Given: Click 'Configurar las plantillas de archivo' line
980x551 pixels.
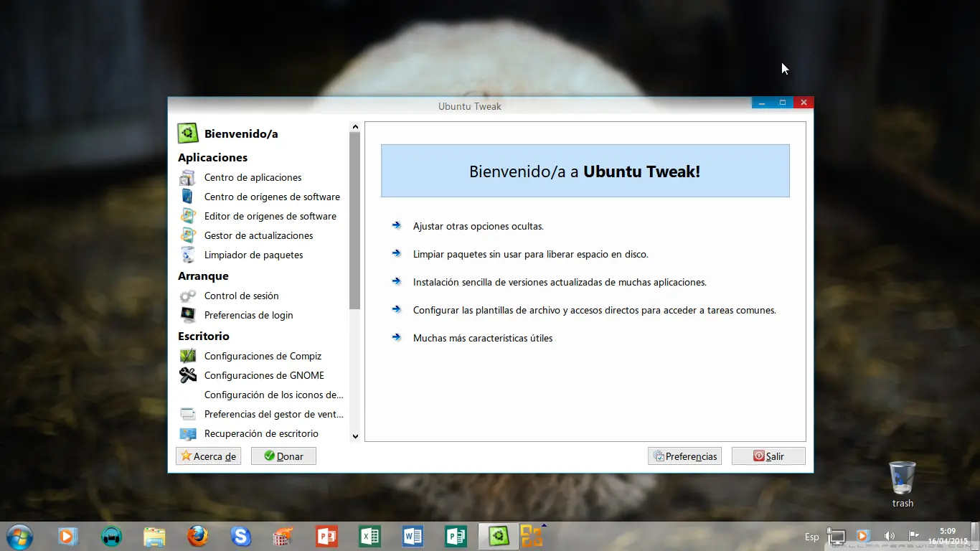Looking at the screenshot, I should click(595, 310).
